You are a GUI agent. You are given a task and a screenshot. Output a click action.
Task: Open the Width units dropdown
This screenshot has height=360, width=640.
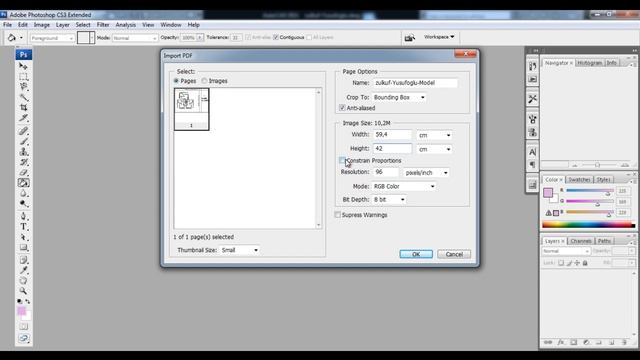point(435,135)
